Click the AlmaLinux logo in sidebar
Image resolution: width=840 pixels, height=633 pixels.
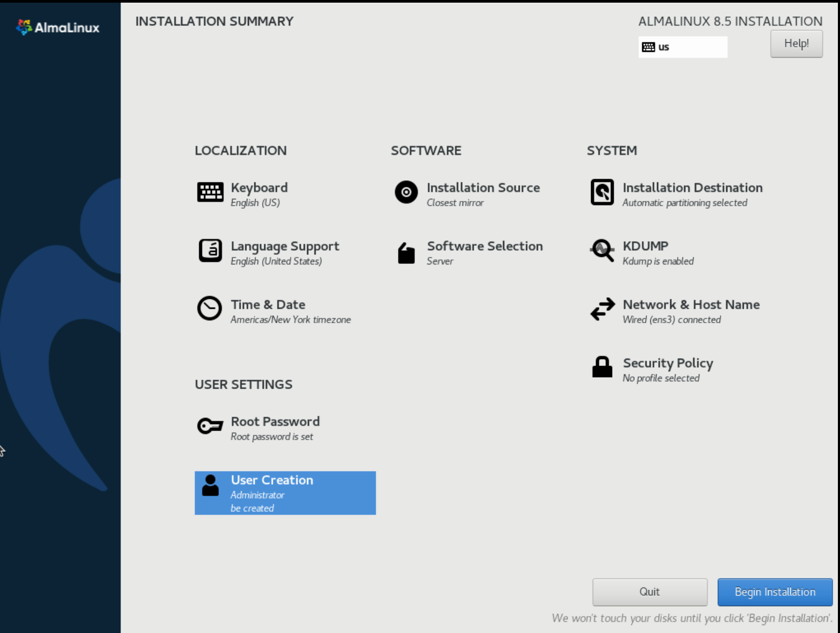[x=58, y=27]
